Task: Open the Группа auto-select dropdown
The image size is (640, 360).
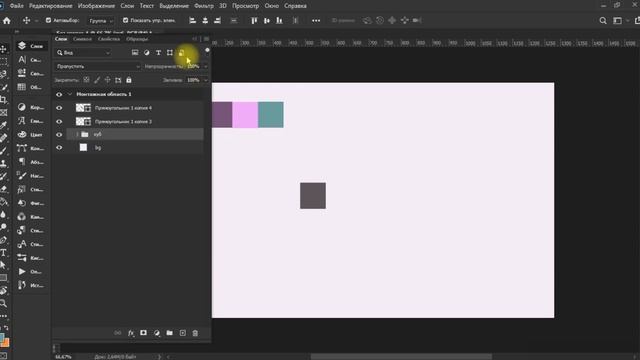Action: point(100,20)
